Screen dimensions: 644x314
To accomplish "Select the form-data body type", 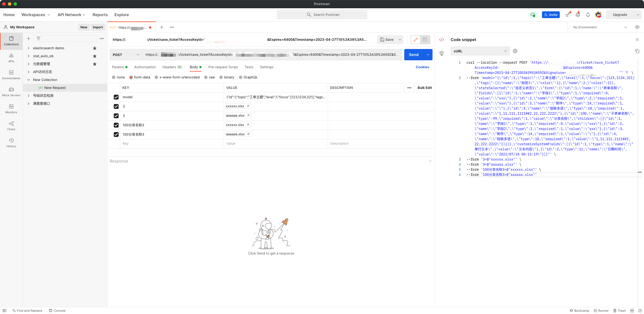I will pyautogui.click(x=131, y=77).
